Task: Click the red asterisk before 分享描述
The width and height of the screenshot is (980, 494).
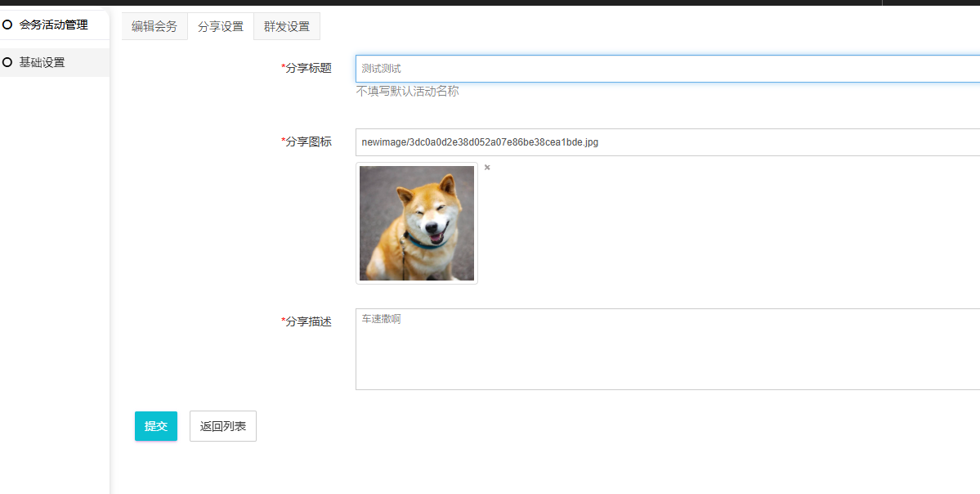Action: pos(283,321)
